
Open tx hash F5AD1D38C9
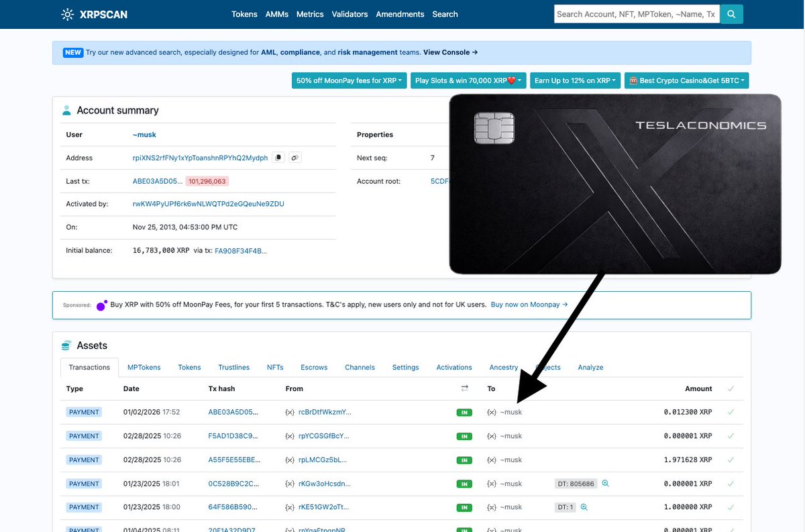[232, 436]
